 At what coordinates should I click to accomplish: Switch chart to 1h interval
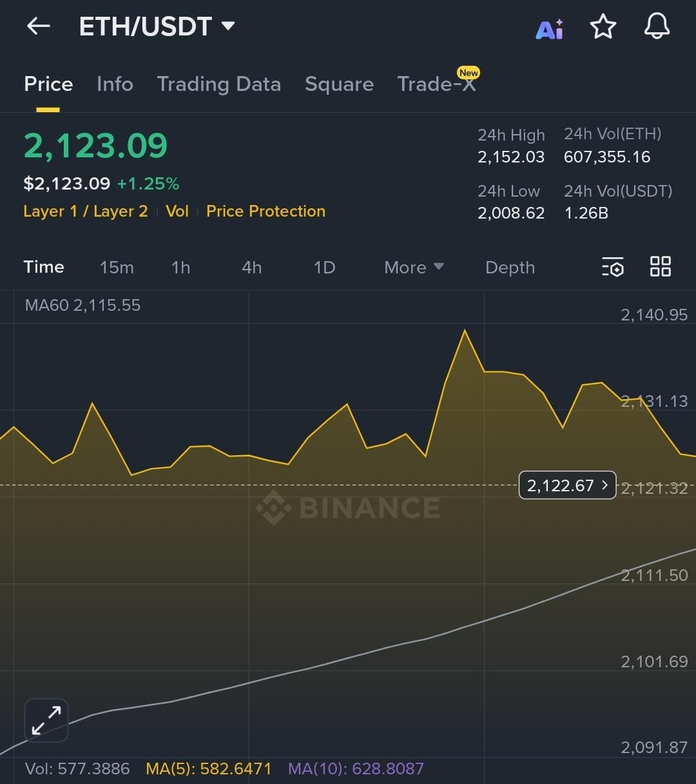point(180,268)
